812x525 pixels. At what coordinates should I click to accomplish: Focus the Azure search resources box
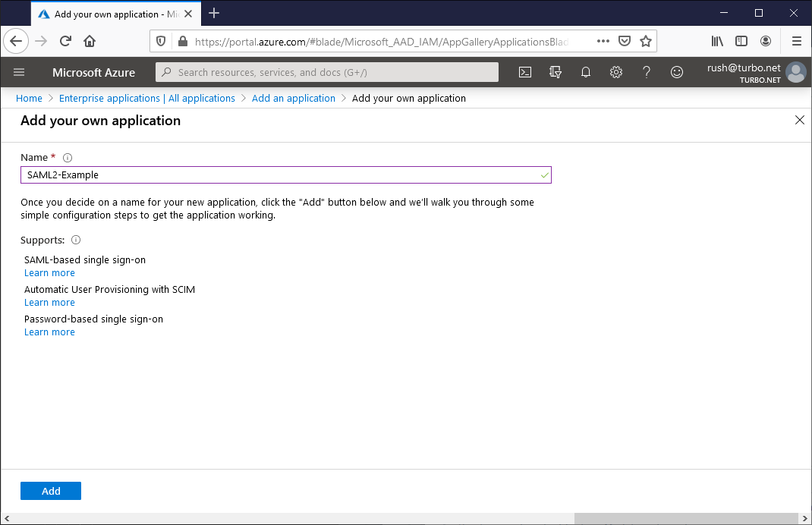pos(326,72)
